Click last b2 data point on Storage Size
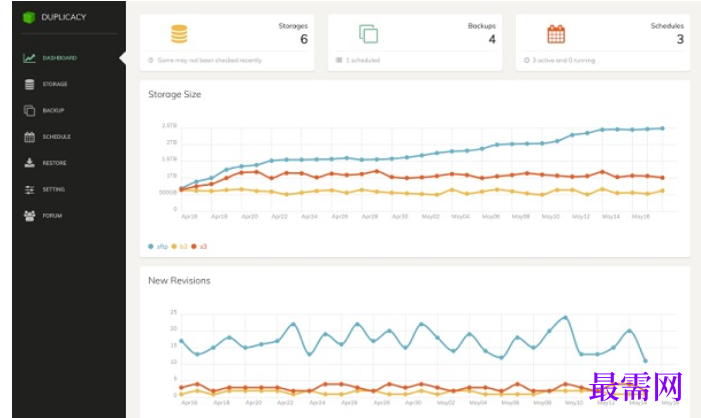The image size is (701, 418). click(x=662, y=191)
